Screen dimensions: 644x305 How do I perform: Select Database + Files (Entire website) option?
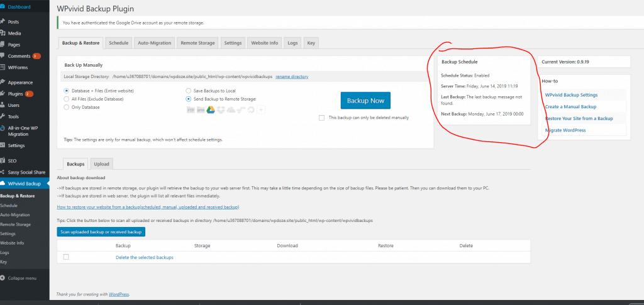coord(67,91)
